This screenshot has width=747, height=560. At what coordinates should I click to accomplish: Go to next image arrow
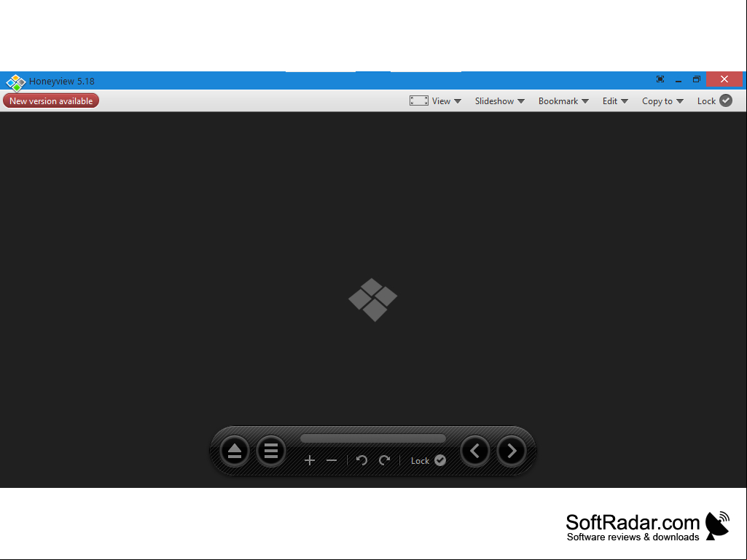pyautogui.click(x=512, y=451)
